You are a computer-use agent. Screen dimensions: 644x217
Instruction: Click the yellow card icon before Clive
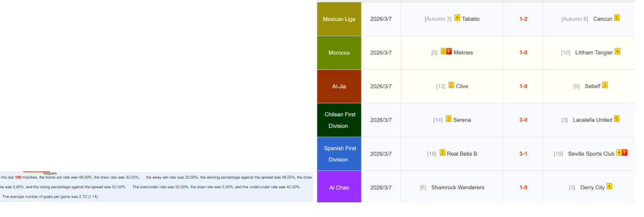point(451,85)
